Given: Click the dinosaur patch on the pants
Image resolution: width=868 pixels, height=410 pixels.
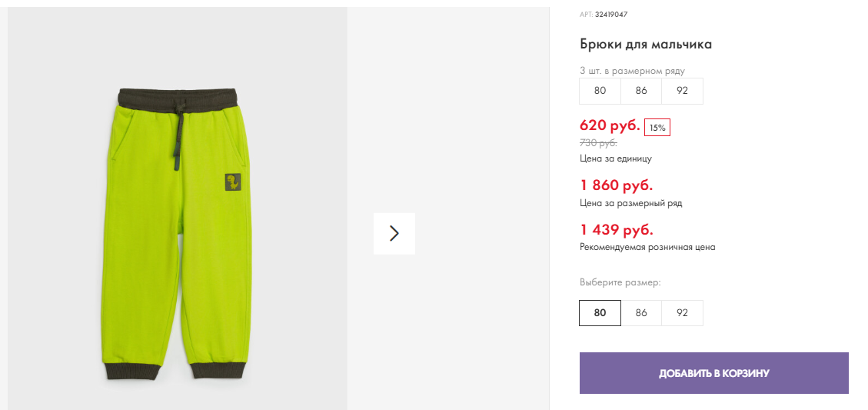Looking at the screenshot, I should tap(232, 182).
